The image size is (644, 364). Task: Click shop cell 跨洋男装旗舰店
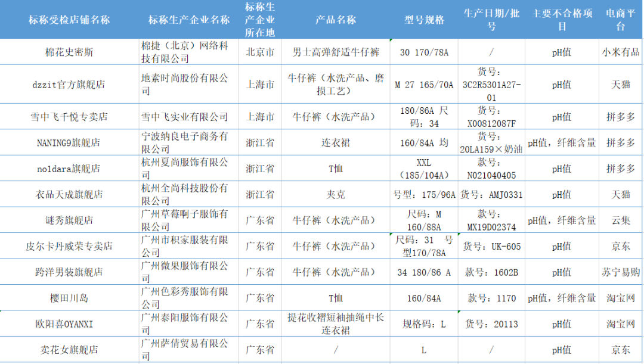coord(69,272)
